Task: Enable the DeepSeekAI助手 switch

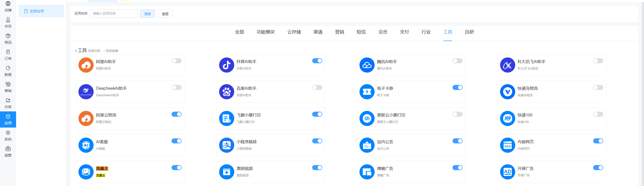Action: pos(177,87)
